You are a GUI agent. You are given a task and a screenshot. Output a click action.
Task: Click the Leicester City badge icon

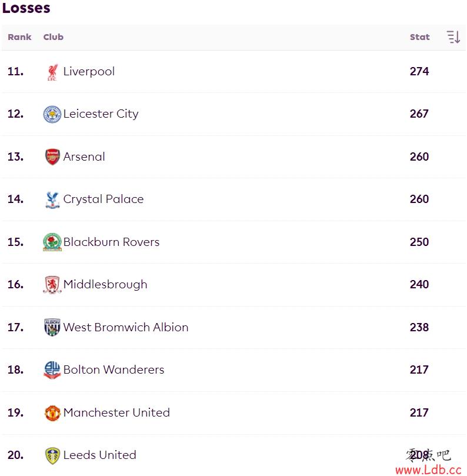(x=52, y=115)
